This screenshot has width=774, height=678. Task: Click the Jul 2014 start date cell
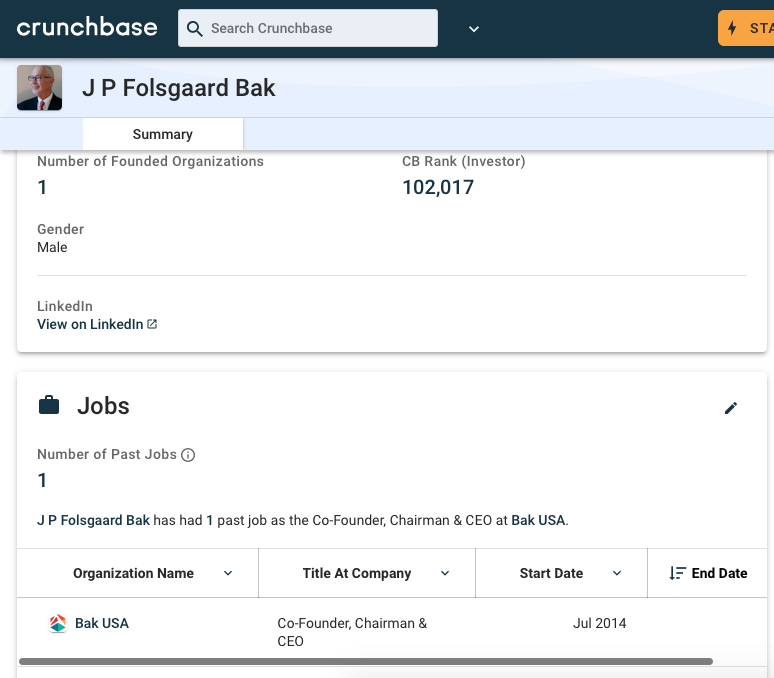(x=599, y=623)
